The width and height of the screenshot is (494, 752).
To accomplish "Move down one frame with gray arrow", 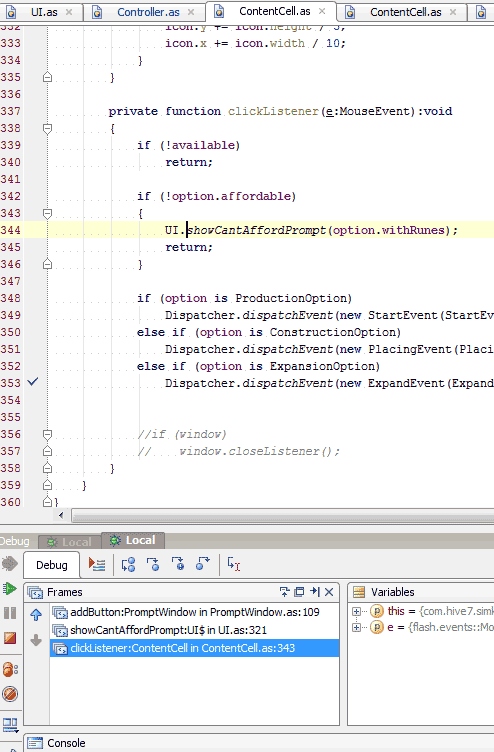I will [36, 640].
